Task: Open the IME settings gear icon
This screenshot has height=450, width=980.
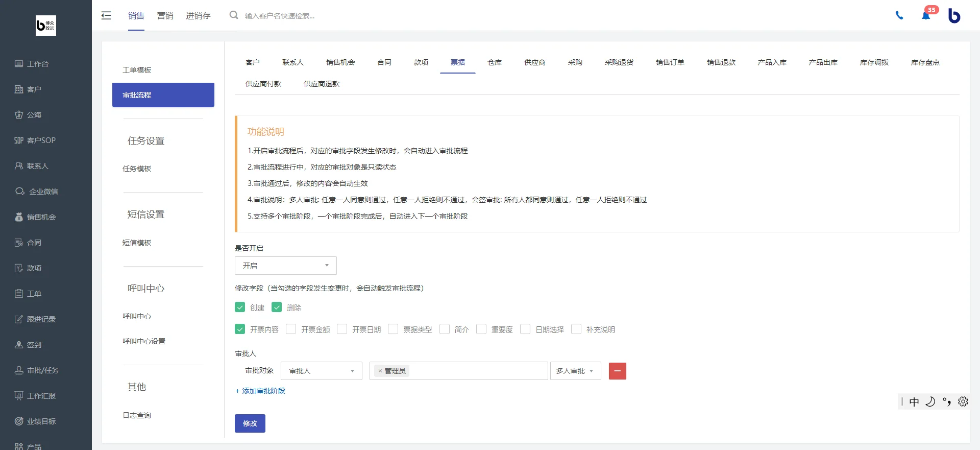Action: (963, 401)
